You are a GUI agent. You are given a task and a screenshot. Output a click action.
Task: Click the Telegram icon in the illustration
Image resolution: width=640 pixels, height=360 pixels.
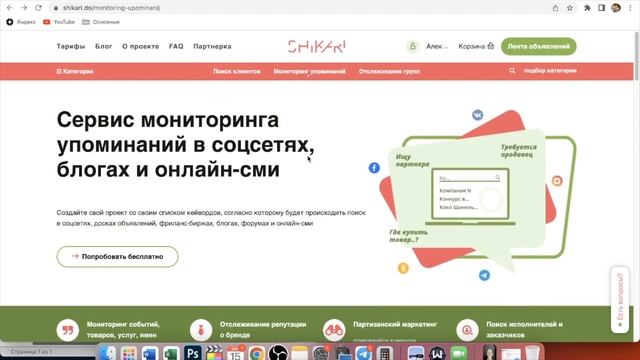pyautogui.click(x=484, y=275)
